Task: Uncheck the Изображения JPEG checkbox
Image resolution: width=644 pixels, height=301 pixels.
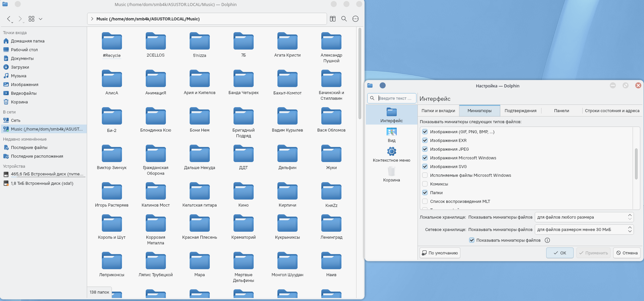Action: [425, 149]
